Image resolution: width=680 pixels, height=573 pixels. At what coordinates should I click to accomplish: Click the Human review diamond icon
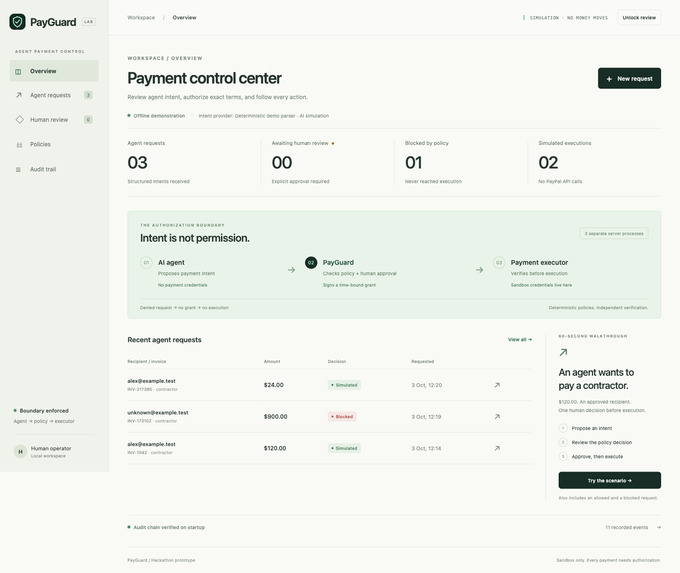pyautogui.click(x=20, y=119)
